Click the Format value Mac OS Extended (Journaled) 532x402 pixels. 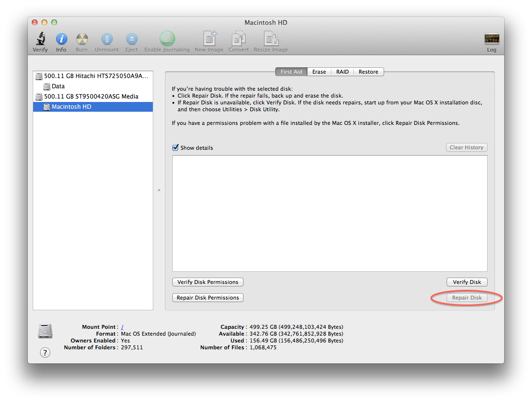[x=159, y=334]
